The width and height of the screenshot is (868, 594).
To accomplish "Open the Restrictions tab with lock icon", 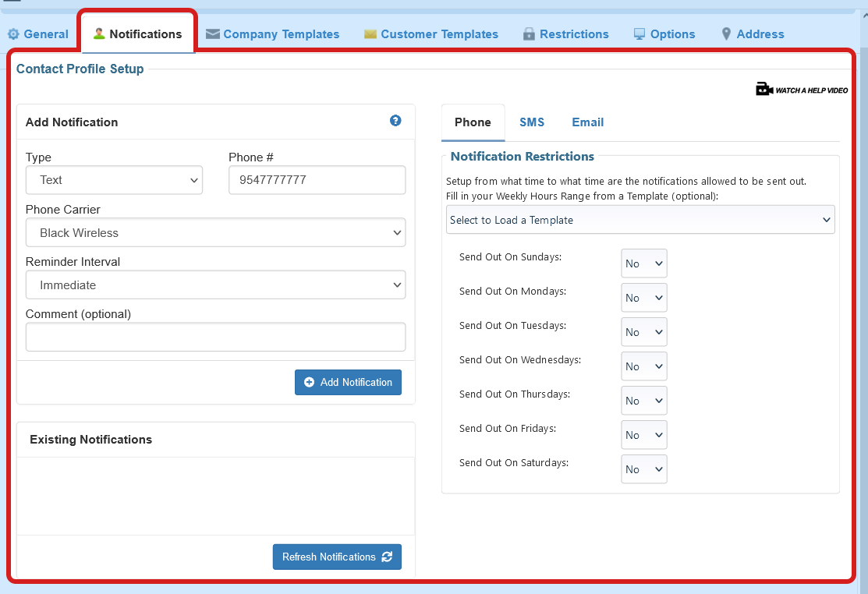I will point(566,34).
